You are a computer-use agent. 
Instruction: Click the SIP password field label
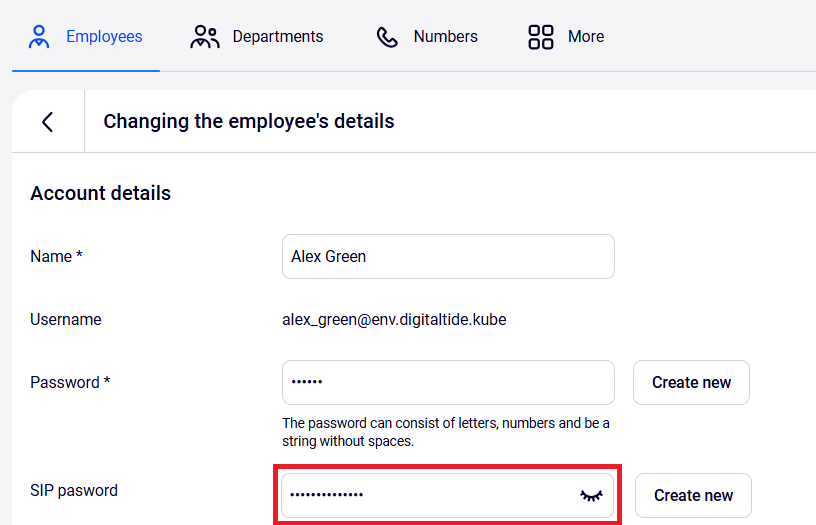click(x=74, y=491)
